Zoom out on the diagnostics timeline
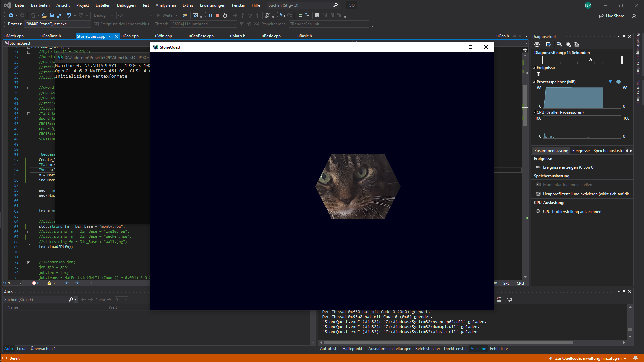The width and height of the screenshot is (644, 362). pyautogui.click(x=568, y=44)
